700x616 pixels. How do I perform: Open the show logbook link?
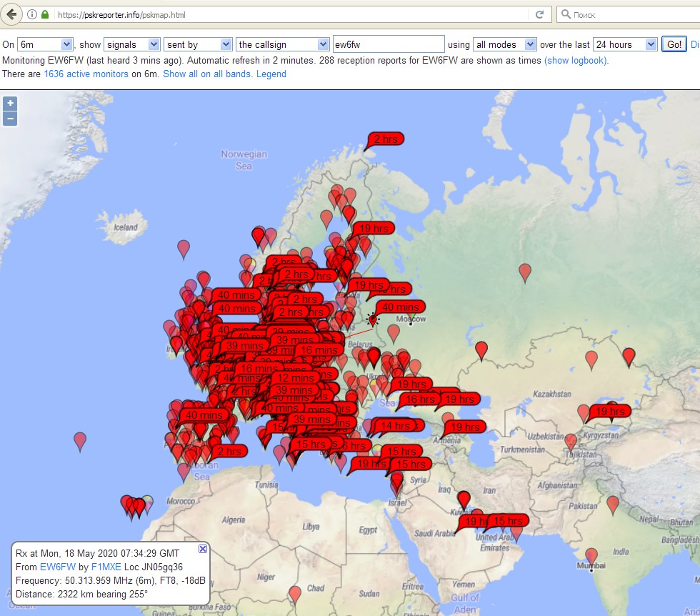(576, 60)
